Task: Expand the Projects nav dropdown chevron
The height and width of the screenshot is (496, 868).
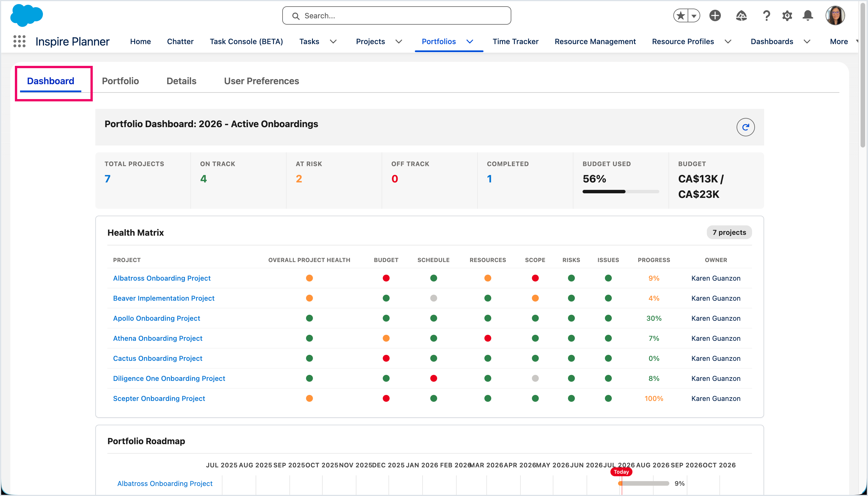Action: tap(399, 42)
